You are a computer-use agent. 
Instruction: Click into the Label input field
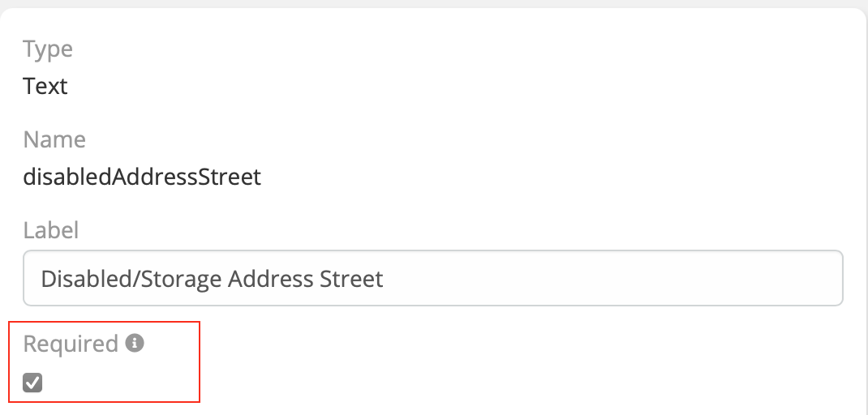click(432, 279)
